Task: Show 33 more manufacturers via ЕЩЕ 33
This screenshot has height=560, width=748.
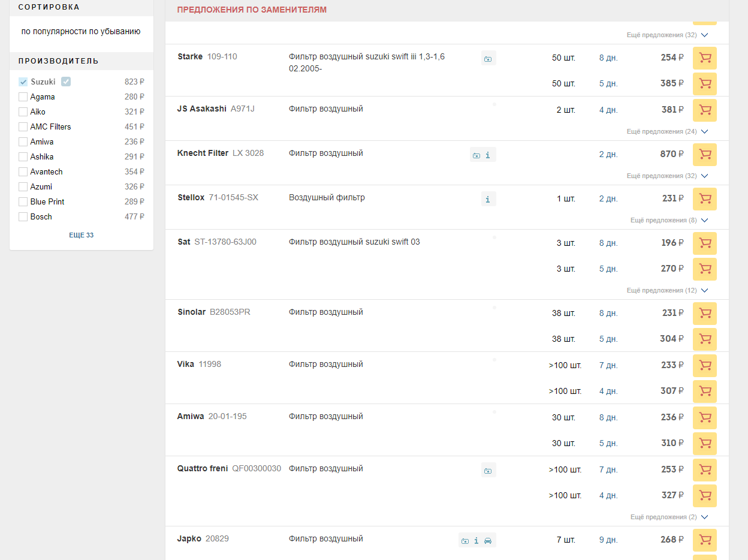Action: 81,235
